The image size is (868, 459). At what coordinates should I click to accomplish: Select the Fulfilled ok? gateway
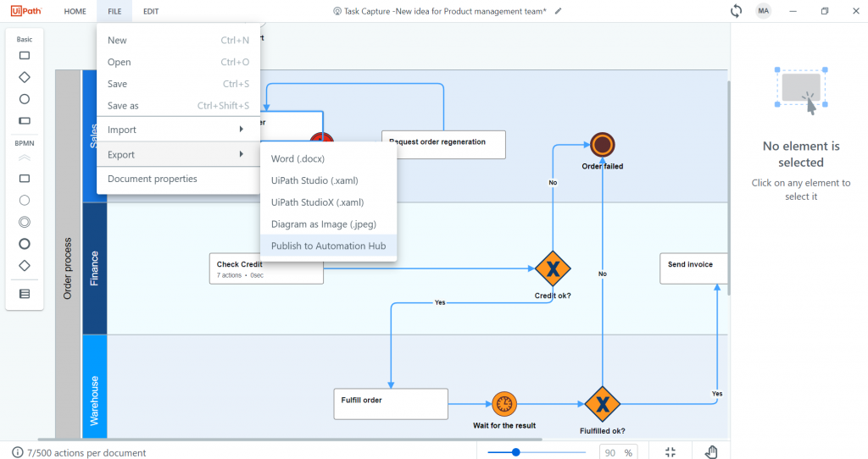603,404
